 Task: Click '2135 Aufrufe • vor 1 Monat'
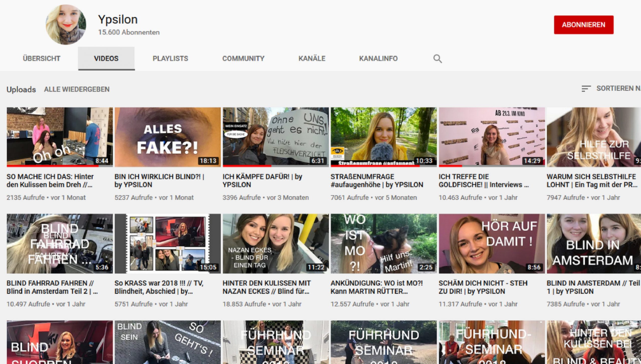[46, 198]
